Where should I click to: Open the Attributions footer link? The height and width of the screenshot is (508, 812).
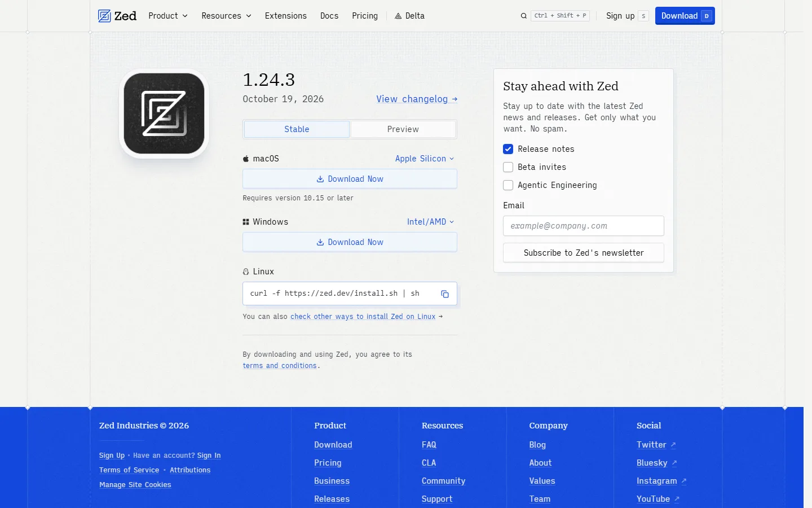(190, 470)
